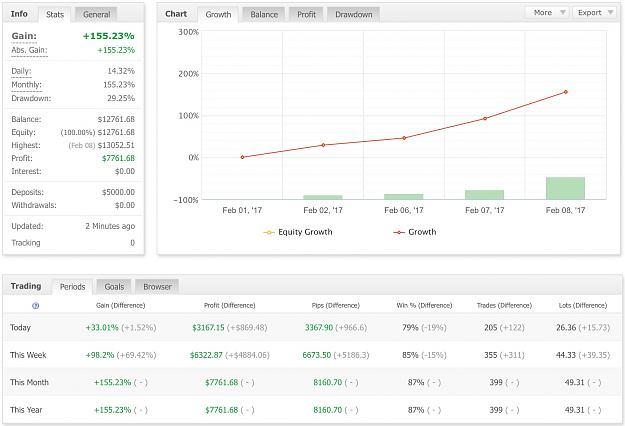This screenshot has height=426, width=625.
Task: Open the Periods tab in Trading
Action: click(72, 287)
